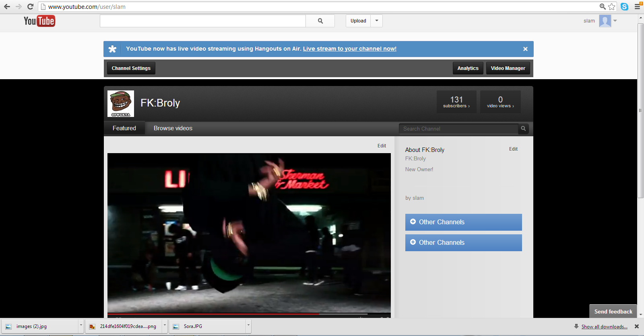
Task: Open dropdown arrow for images (2).jpg download
Action: click(x=81, y=326)
